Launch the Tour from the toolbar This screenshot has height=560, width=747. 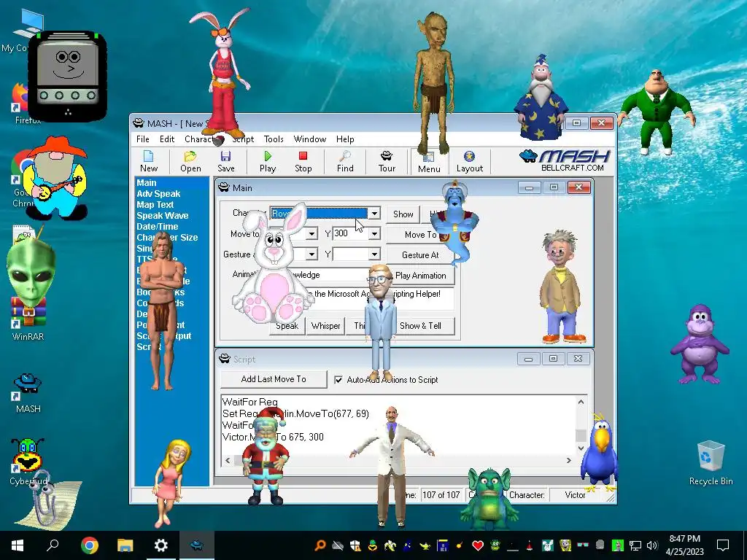tap(387, 161)
